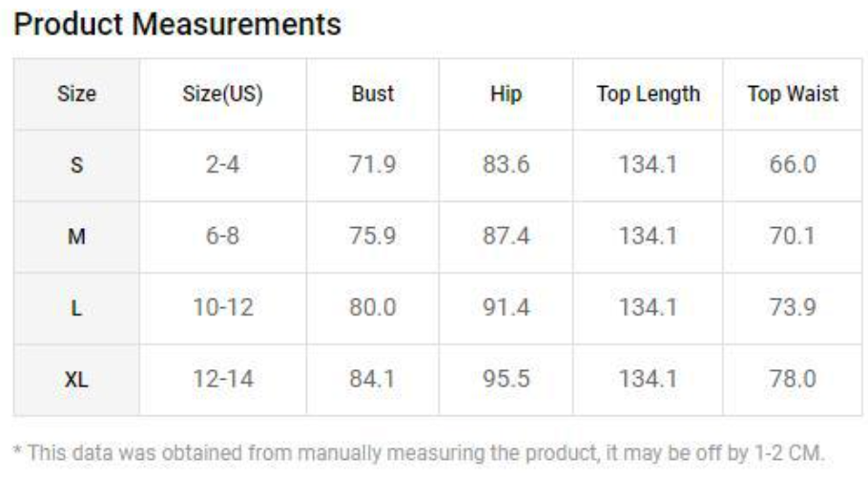Click the 87.4 hip value
The image size is (868, 477).
coord(506,237)
